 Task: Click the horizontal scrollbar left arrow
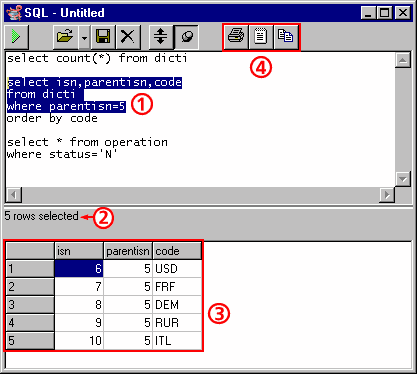pos(14,195)
